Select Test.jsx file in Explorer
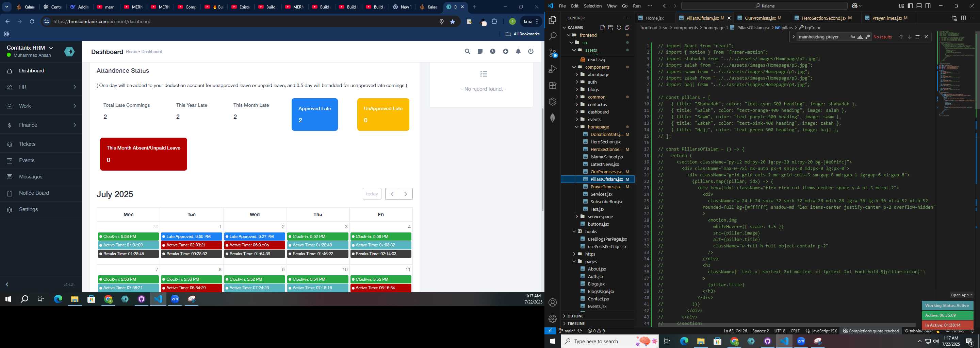The image size is (980, 348). coord(598,209)
